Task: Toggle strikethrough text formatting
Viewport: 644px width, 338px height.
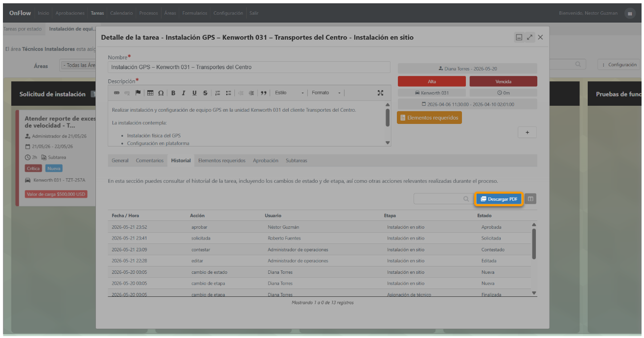Action: 205,93
